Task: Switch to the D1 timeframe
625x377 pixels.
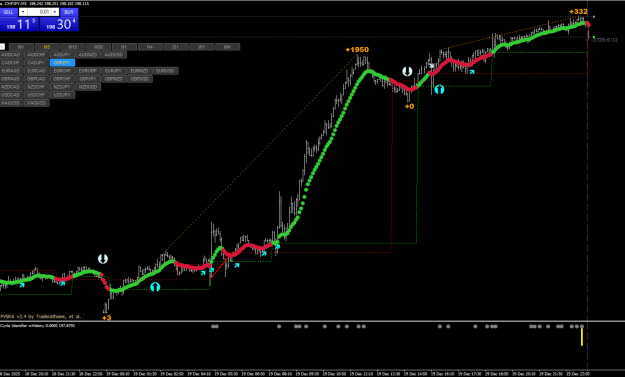Action: tap(176, 47)
